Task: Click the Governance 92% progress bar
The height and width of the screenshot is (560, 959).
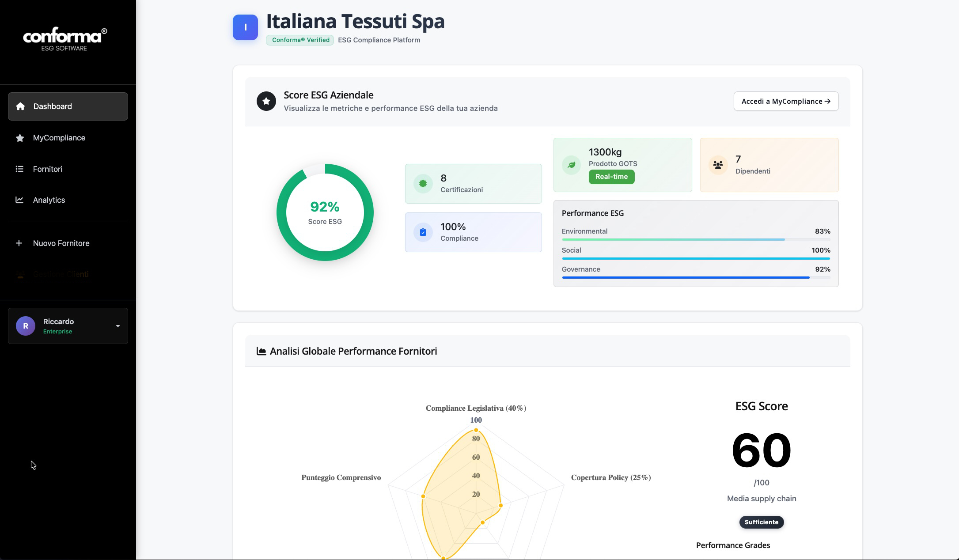Action: click(x=696, y=277)
